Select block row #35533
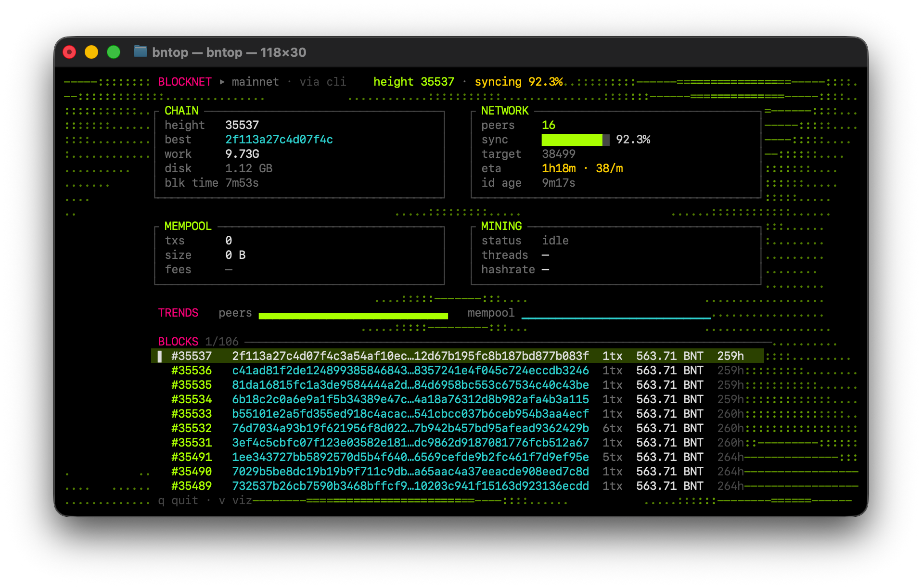The image size is (922, 588). point(457,414)
